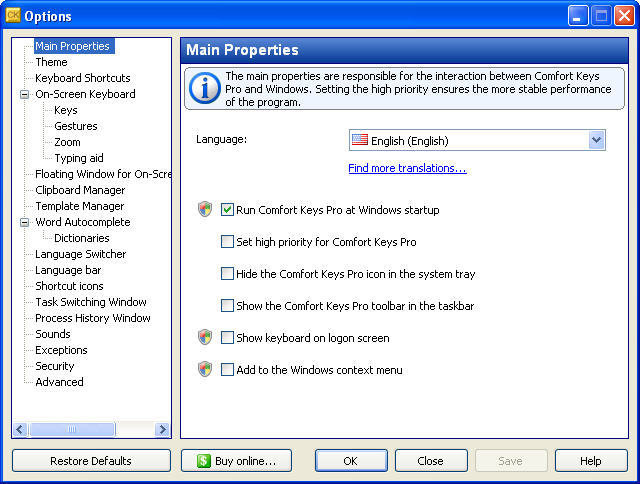Click the tree panel's horizontal scrollbar thumb

pyautogui.click(x=72, y=429)
